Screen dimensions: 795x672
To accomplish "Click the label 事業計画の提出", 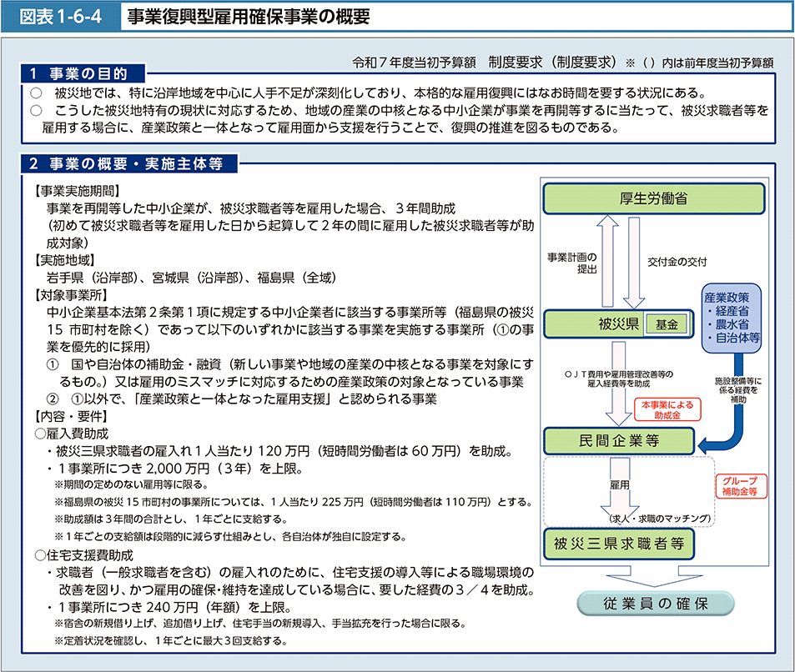I will (572, 263).
